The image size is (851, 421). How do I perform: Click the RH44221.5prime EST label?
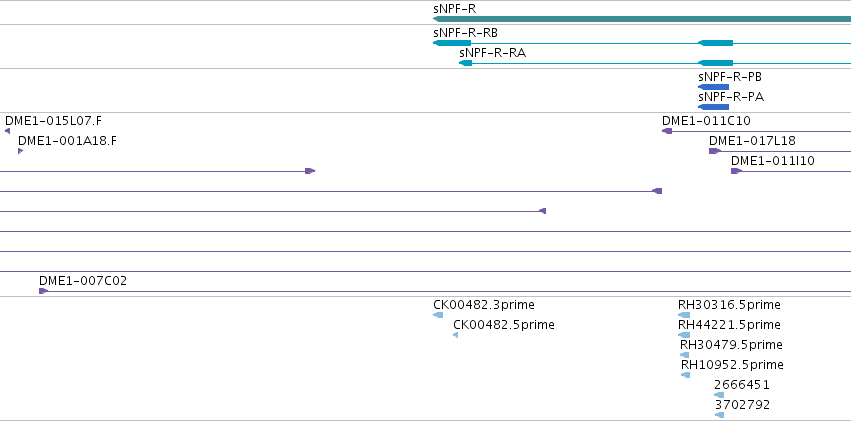click(x=729, y=325)
